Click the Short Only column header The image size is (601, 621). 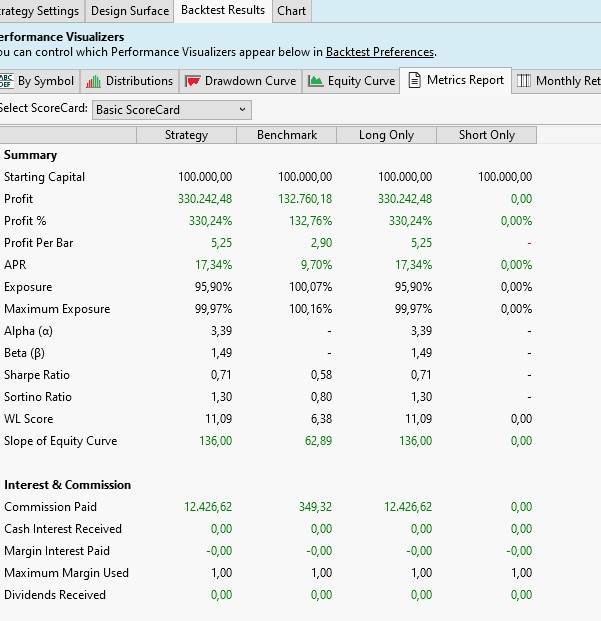[x=486, y=135]
